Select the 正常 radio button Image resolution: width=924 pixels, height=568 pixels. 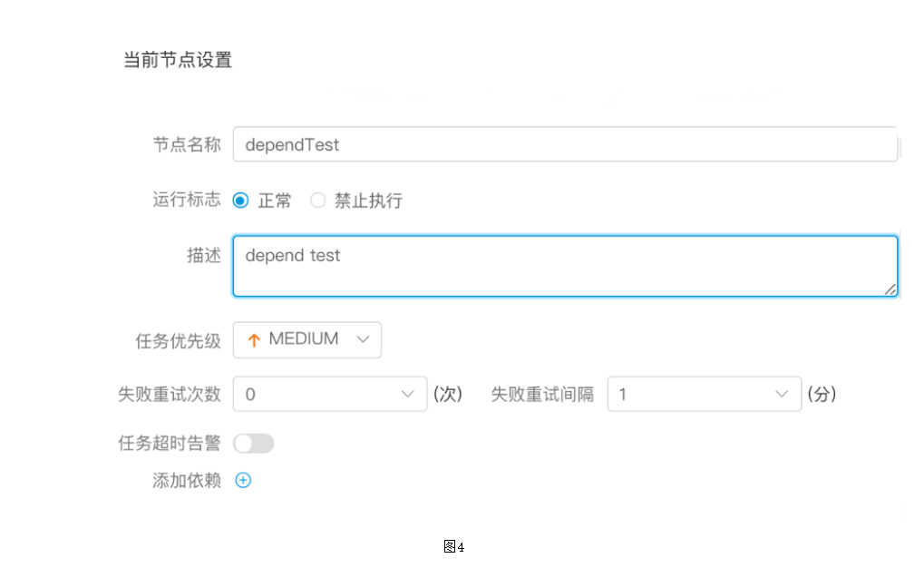[x=240, y=201]
